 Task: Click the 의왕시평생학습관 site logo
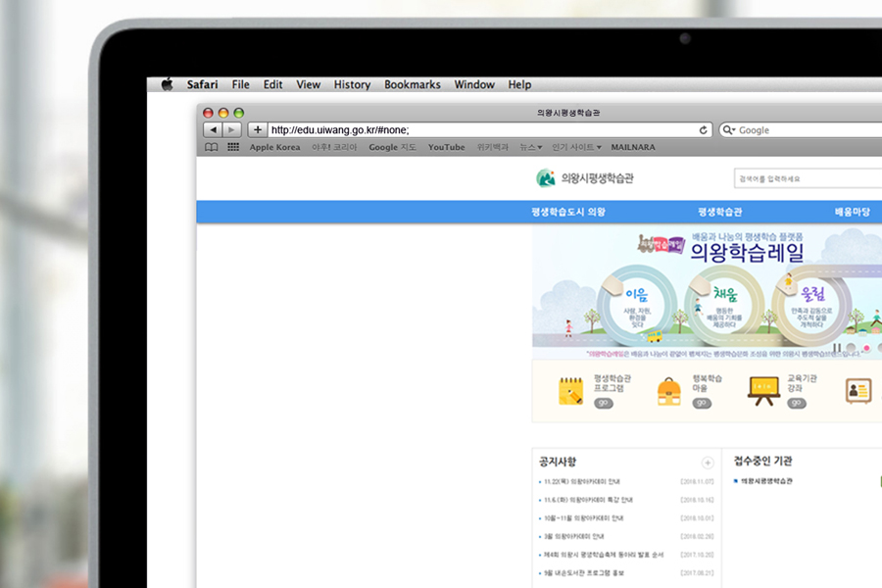click(585, 178)
